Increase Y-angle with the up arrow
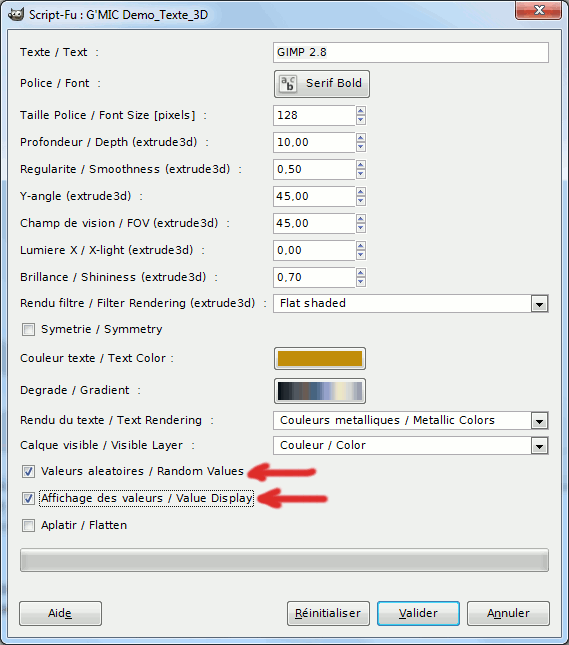The height and width of the screenshot is (645, 569). (x=361, y=192)
